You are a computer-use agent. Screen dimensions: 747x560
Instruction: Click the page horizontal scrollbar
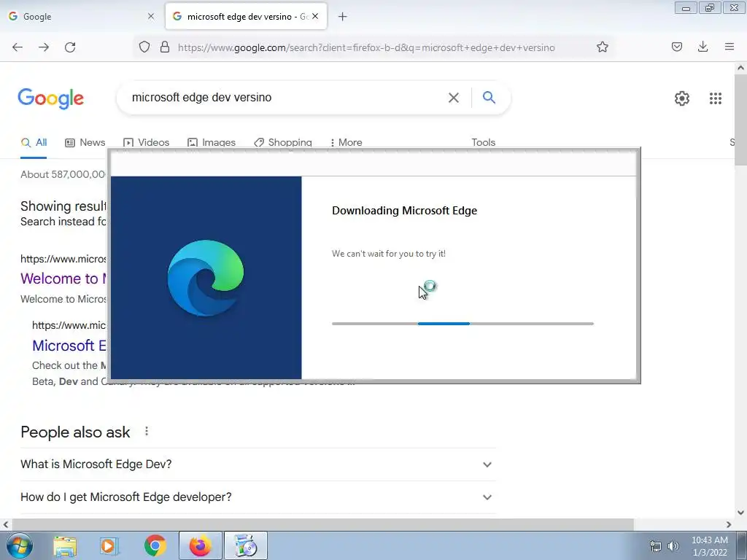tap(322, 524)
